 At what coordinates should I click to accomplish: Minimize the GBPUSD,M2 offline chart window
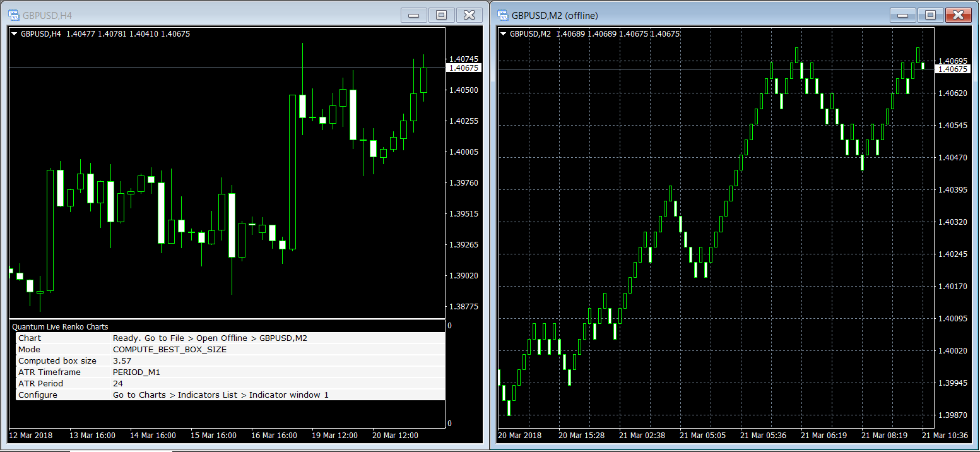click(904, 15)
